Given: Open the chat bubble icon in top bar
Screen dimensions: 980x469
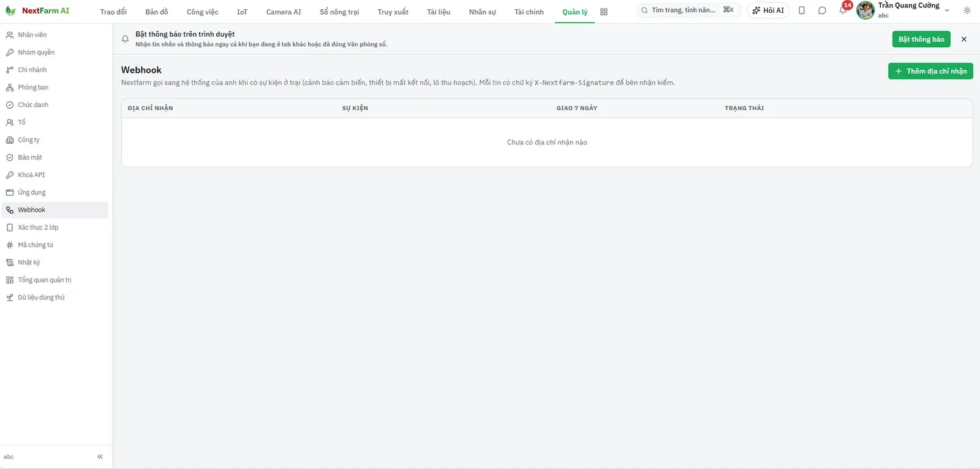Looking at the screenshot, I should pos(822,10).
